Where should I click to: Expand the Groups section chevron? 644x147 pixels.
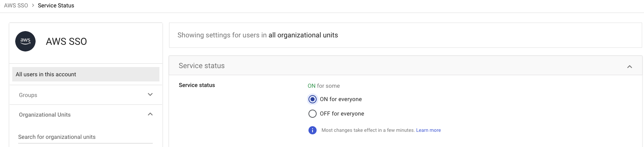[150, 94]
